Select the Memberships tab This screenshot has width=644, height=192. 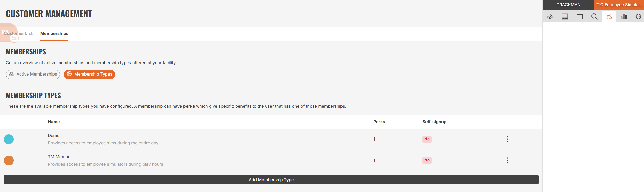point(54,34)
